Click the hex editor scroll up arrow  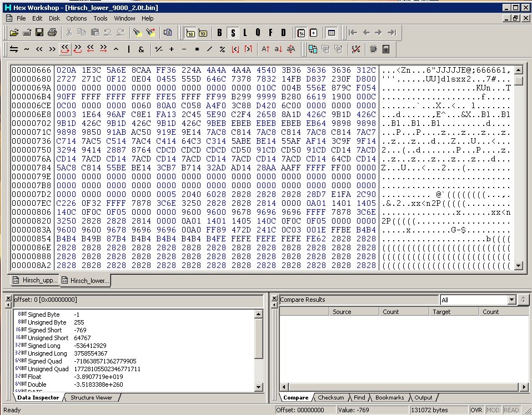click(x=518, y=70)
